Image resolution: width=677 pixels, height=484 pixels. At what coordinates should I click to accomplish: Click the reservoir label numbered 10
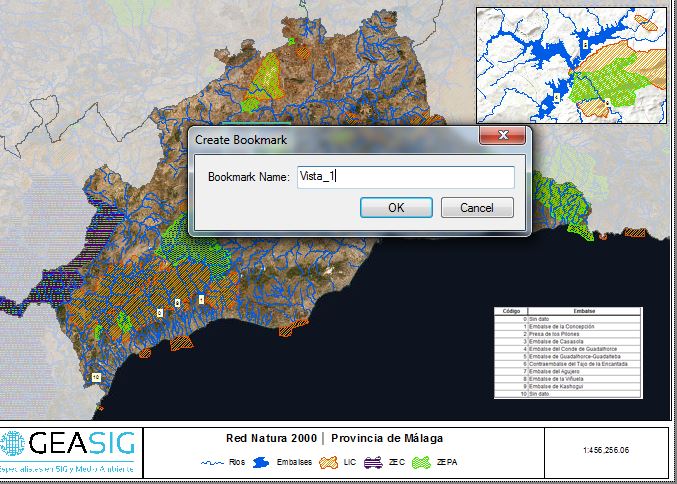coord(95,377)
